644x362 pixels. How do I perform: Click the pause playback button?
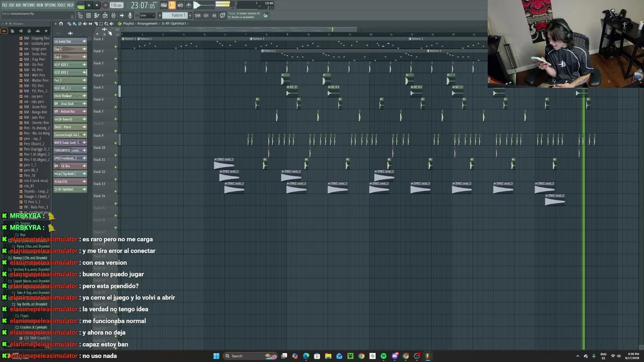(89, 6)
